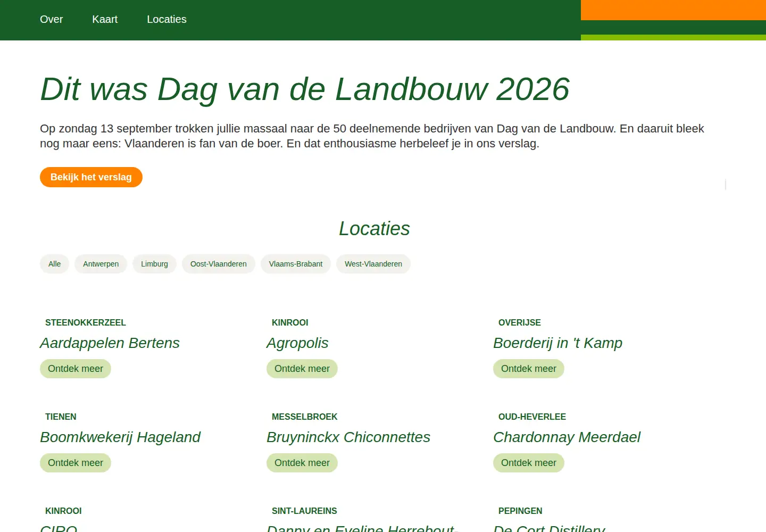
Task: Show Vlaams-Brabant locations
Action: click(296, 264)
